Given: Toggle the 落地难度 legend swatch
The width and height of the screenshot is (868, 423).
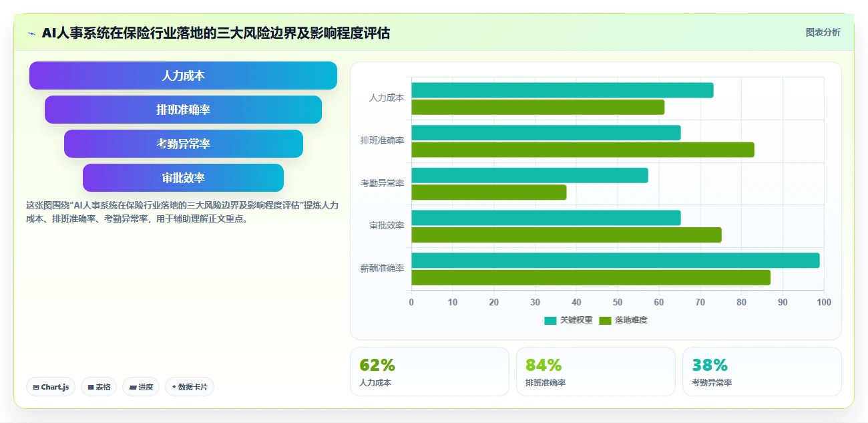Looking at the screenshot, I should (x=605, y=320).
